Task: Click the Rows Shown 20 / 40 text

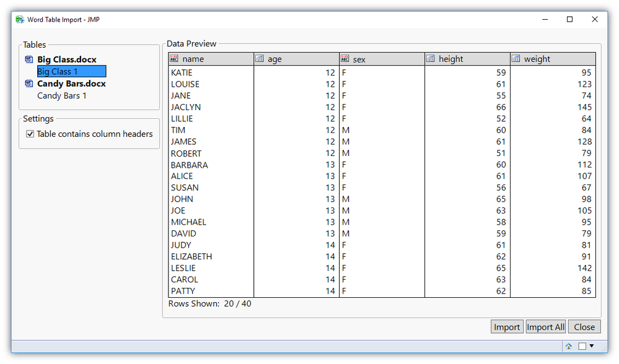Action: tap(209, 303)
